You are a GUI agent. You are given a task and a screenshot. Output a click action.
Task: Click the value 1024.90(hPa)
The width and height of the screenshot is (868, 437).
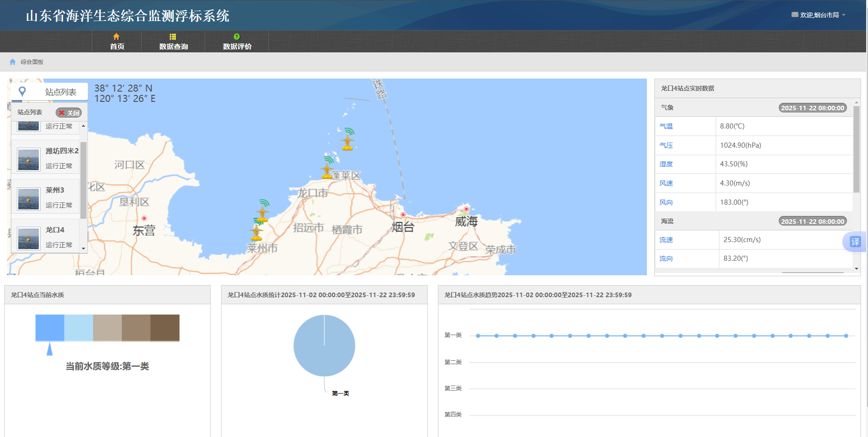point(740,145)
